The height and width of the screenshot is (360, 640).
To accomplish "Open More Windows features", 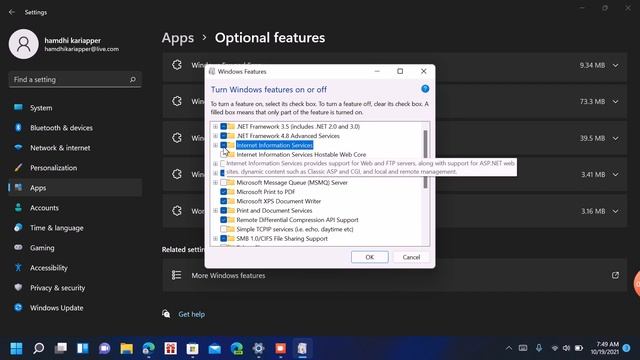I will click(x=394, y=276).
